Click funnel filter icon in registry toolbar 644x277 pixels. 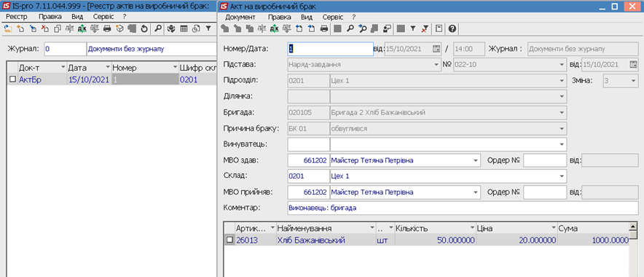[x=208, y=28]
